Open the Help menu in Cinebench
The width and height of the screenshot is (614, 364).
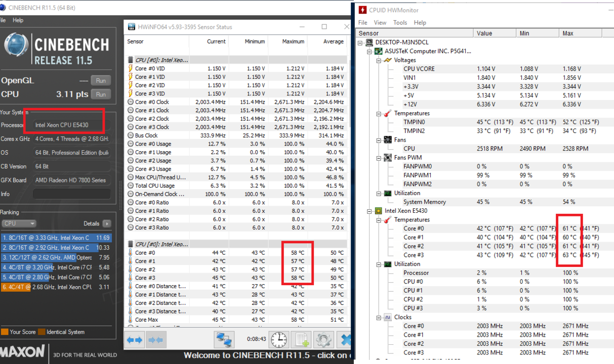[x=18, y=20]
